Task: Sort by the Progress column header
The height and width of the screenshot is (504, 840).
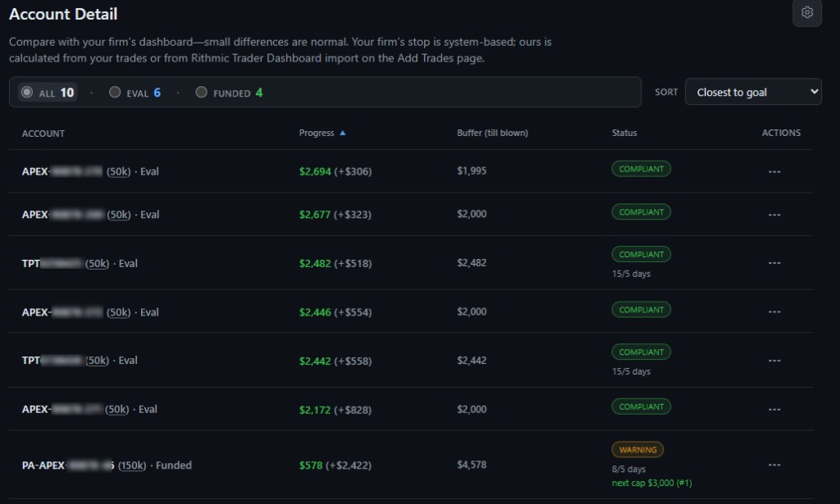Action: (317, 133)
